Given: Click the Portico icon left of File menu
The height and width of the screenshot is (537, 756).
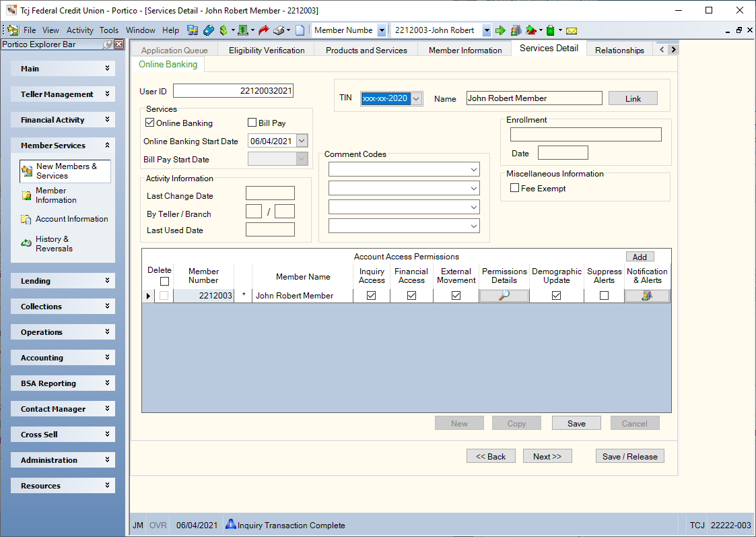Looking at the screenshot, I should click(13, 30).
